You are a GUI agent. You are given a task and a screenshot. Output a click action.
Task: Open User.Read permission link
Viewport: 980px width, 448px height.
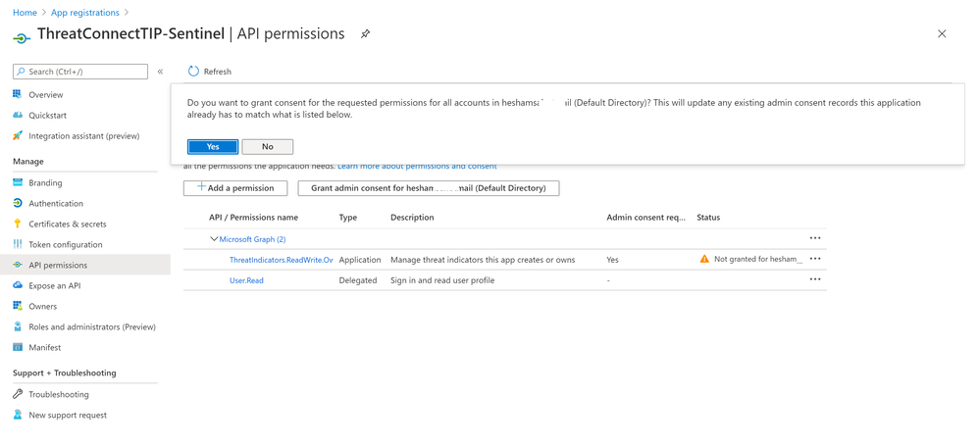[246, 280]
